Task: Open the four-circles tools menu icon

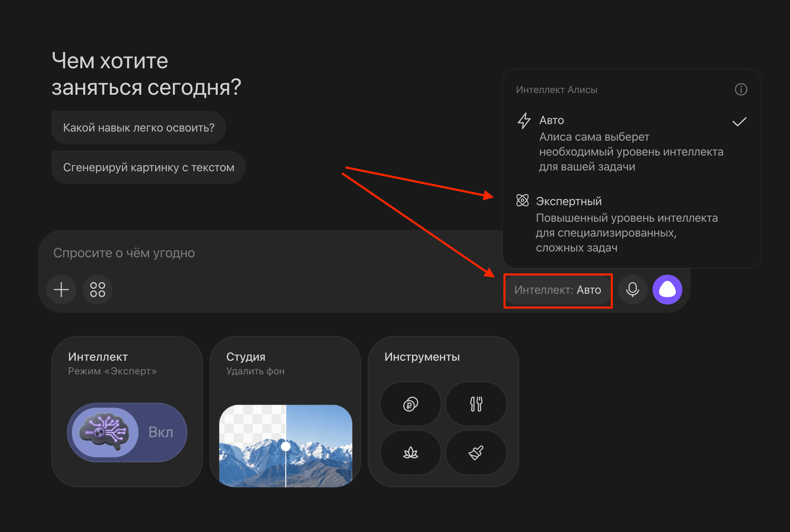Action: tap(98, 290)
